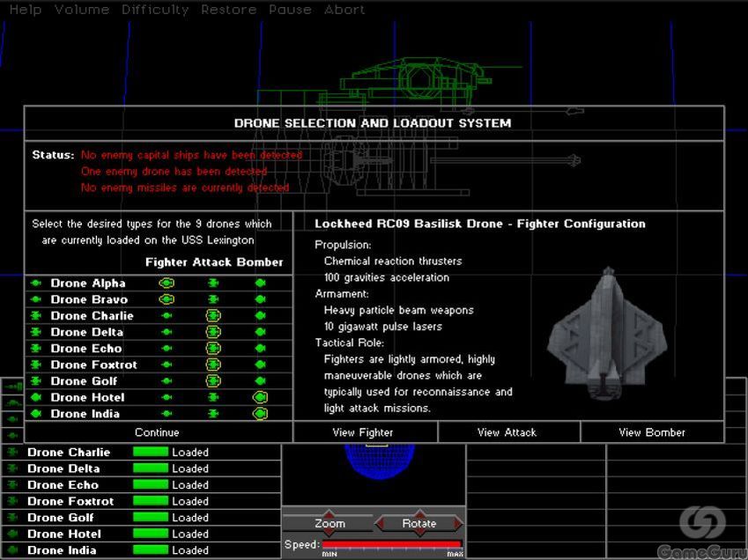Click the type icon left of Drone Charlie
The width and height of the screenshot is (748, 560).
click(x=36, y=315)
